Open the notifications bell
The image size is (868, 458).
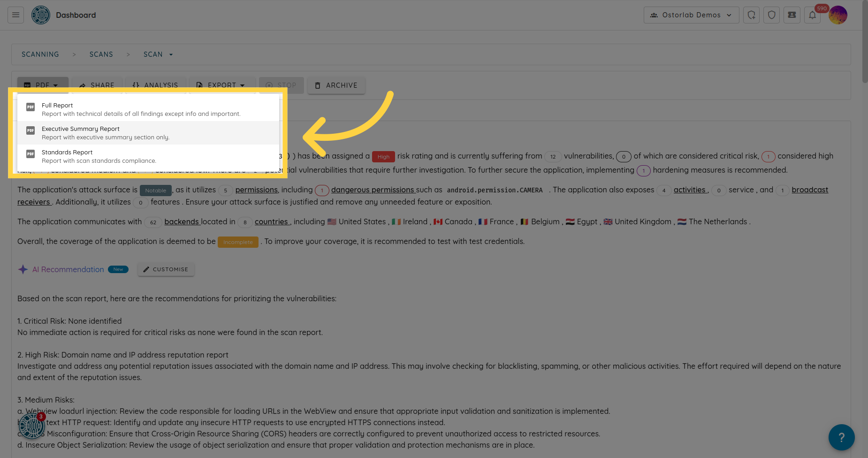pyautogui.click(x=812, y=15)
